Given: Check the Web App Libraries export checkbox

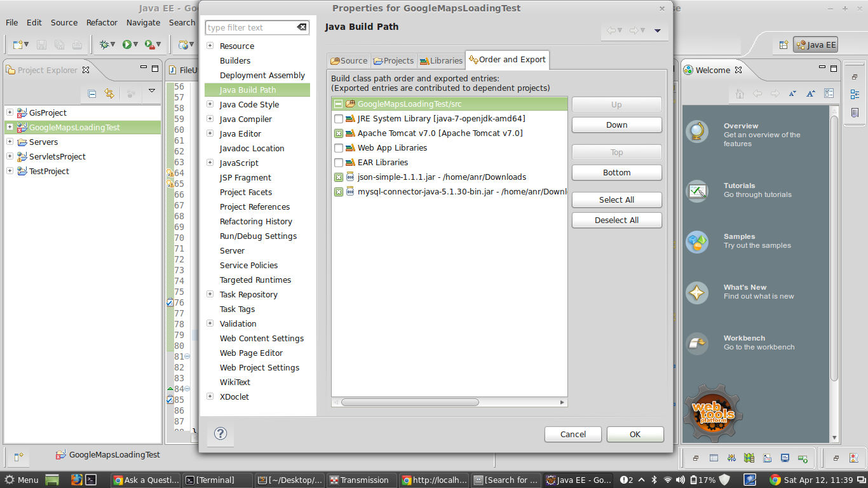Looking at the screenshot, I should click(339, 148).
